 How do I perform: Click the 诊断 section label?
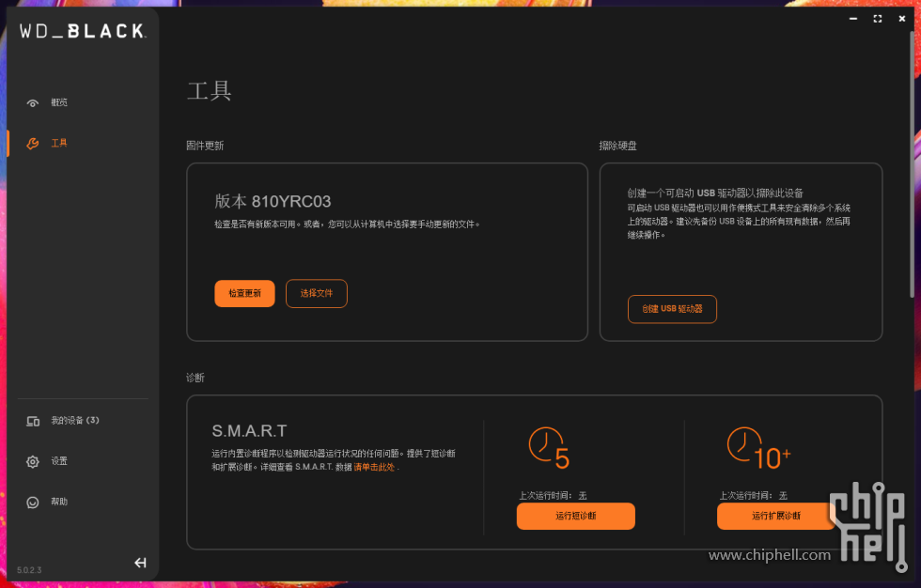(x=195, y=378)
